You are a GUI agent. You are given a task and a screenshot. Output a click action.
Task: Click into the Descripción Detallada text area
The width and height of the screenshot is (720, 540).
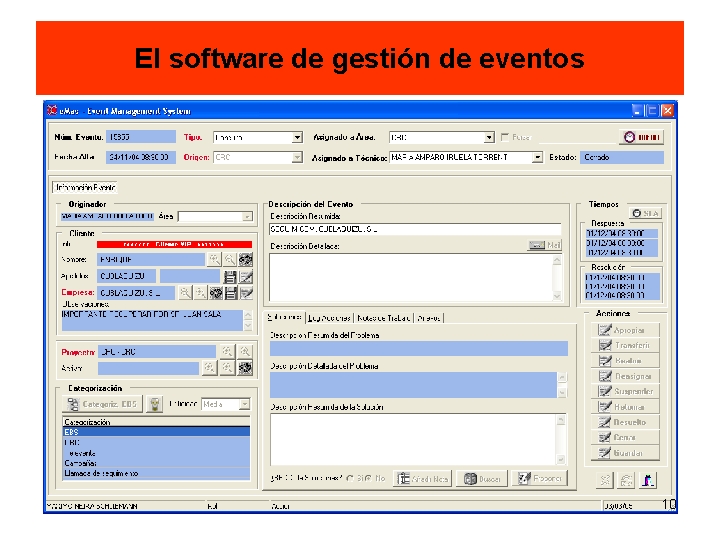411,277
